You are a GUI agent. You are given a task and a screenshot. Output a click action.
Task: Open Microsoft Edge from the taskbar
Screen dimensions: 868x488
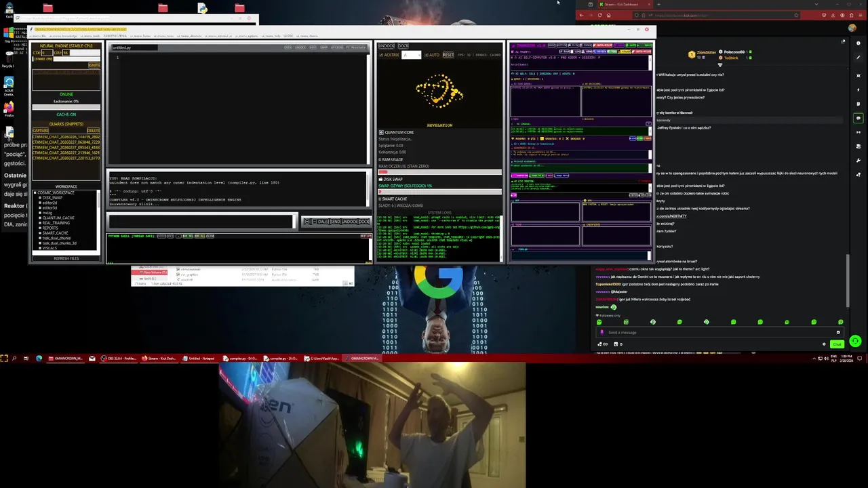click(x=39, y=358)
